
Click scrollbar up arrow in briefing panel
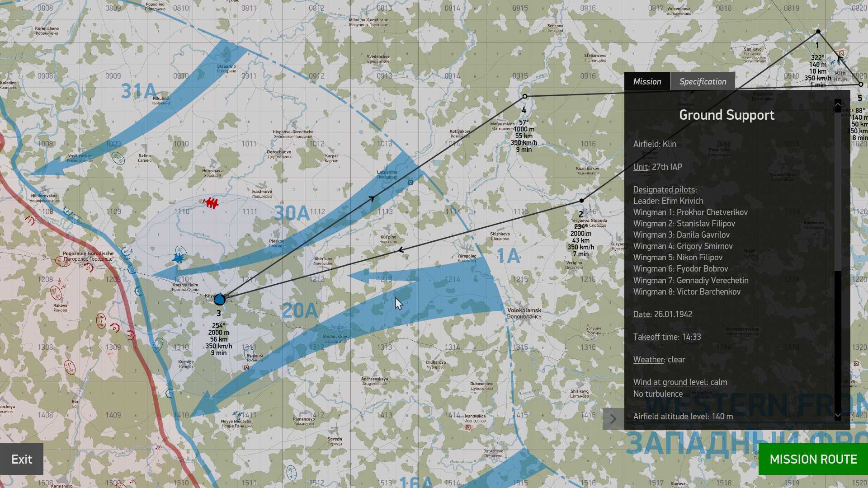[x=838, y=105]
